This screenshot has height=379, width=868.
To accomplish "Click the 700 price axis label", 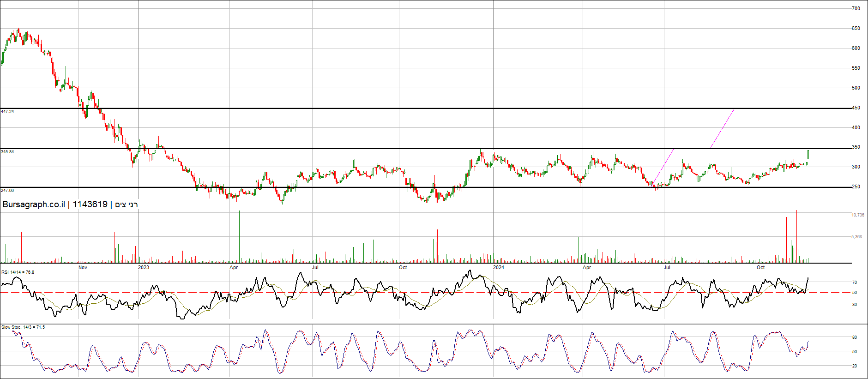I will click(856, 8).
